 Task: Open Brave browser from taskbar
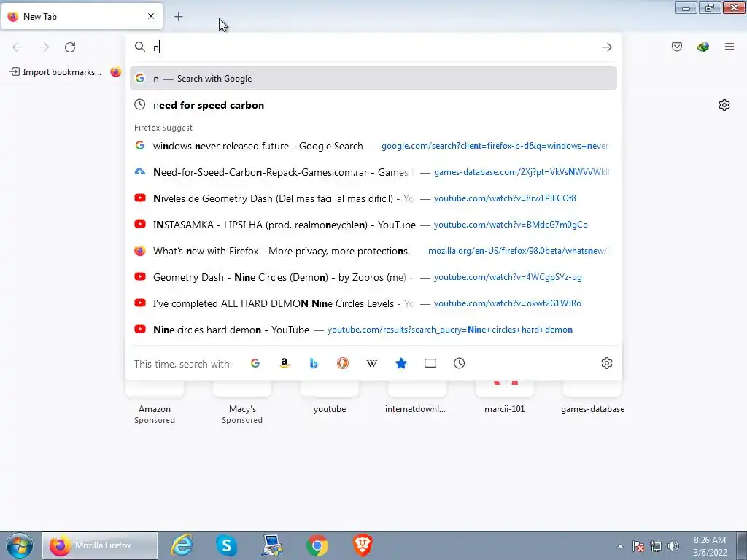[x=363, y=545]
